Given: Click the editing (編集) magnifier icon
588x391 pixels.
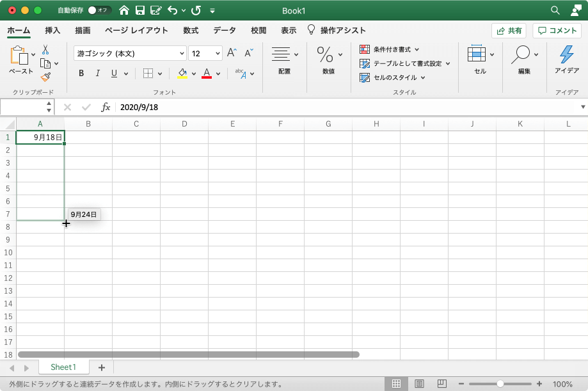Looking at the screenshot, I should pyautogui.click(x=521, y=54).
